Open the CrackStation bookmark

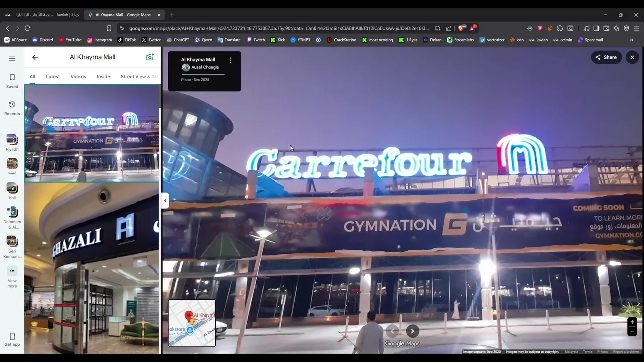point(342,40)
